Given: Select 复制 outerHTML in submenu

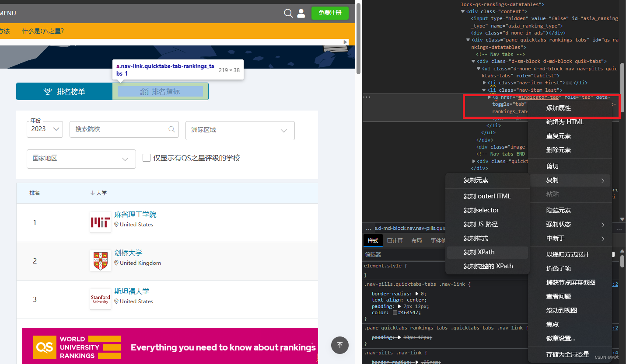Looking at the screenshot, I should 487,196.
